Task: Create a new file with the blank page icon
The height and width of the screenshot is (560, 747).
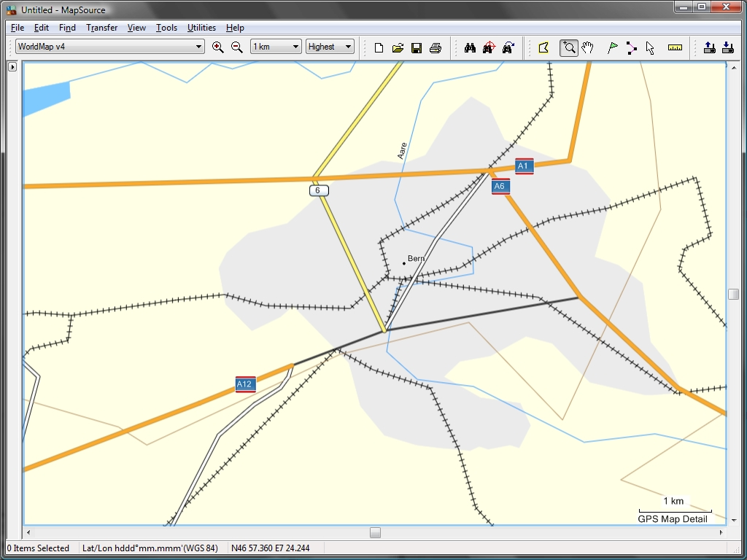Action: pos(379,47)
